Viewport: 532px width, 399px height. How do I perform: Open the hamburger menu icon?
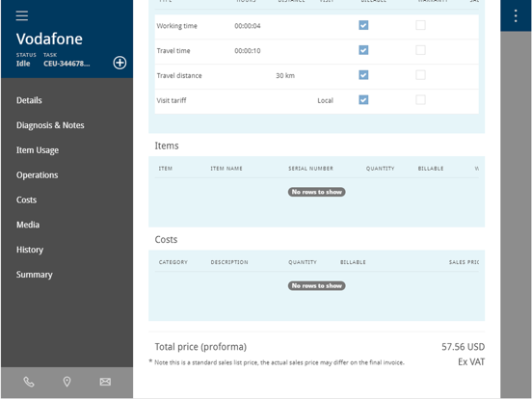pyautogui.click(x=22, y=15)
